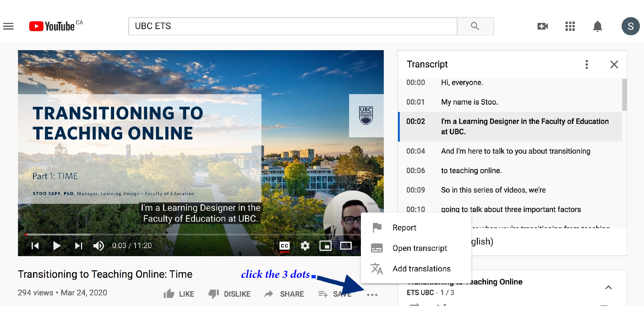The width and height of the screenshot is (644, 319).
Task: Play the video
Action: click(x=57, y=246)
